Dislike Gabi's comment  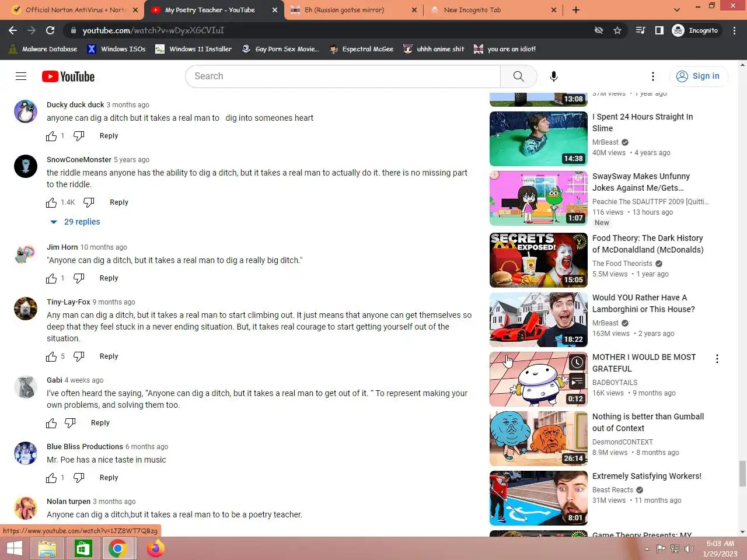tap(70, 423)
